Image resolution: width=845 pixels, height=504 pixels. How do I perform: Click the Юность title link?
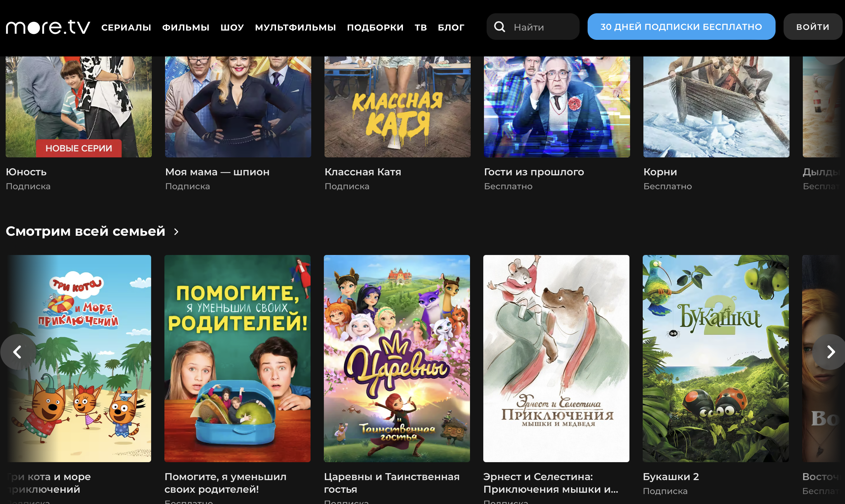coord(26,172)
